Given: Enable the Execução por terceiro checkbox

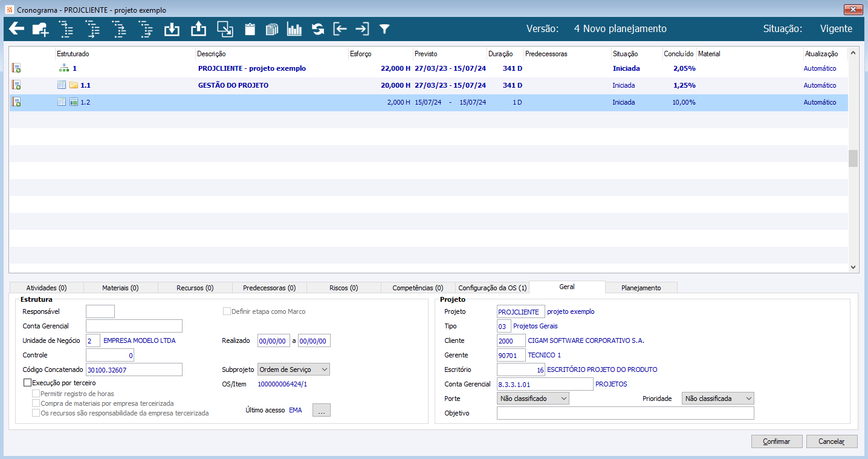Looking at the screenshot, I should [x=27, y=383].
